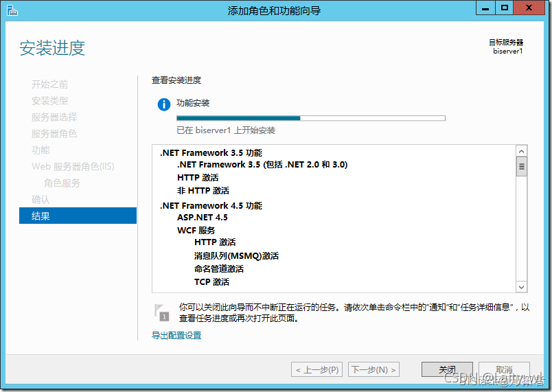Select the 安装类型 step in sidebar
This screenshot has width=552, height=392.
[x=49, y=101]
